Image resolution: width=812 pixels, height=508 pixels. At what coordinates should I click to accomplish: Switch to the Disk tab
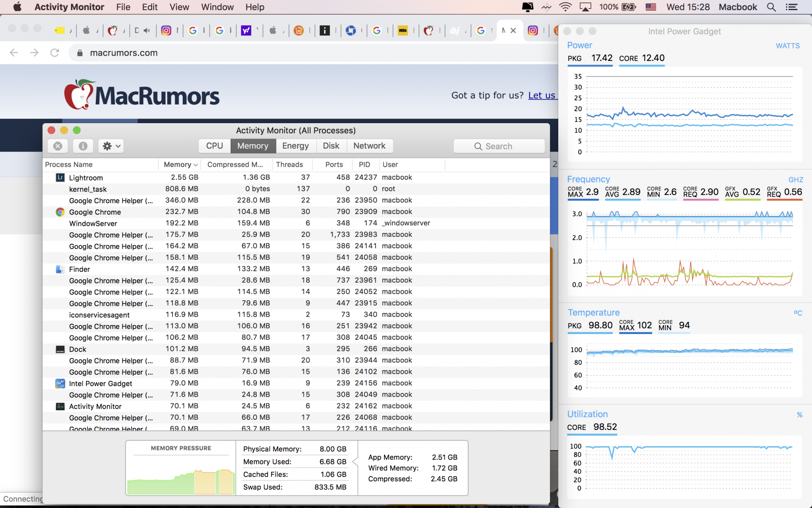[x=331, y=146]
